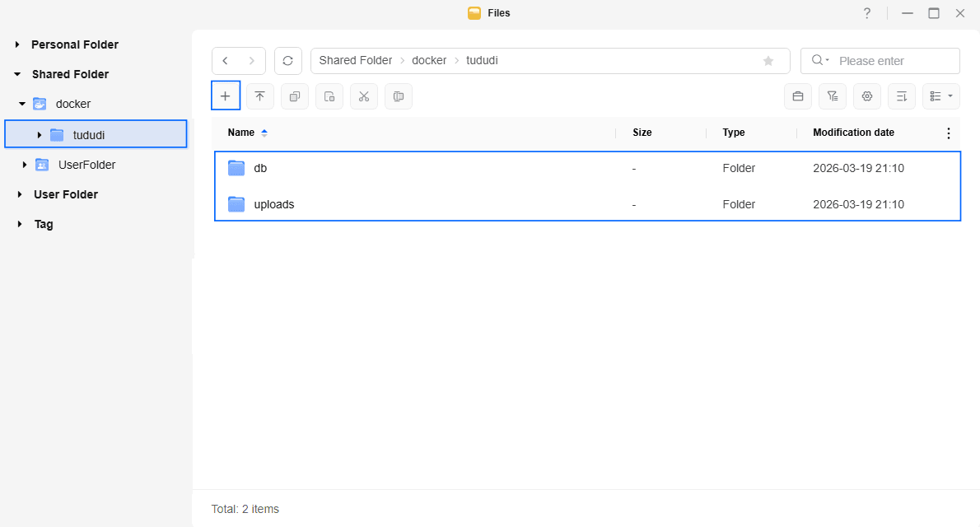Expand the Personal Folder tree node
This screenshot has height=527, width=980.
(x=17, y=44)
